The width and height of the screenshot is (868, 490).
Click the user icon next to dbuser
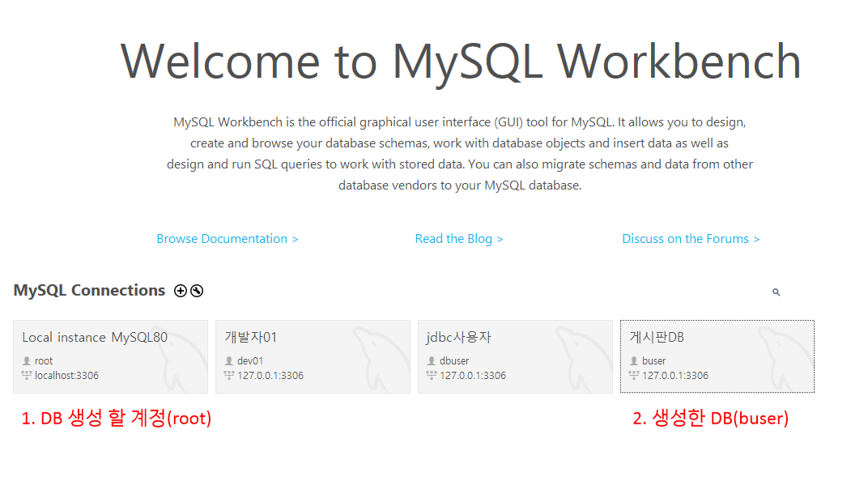click(432, 360)
